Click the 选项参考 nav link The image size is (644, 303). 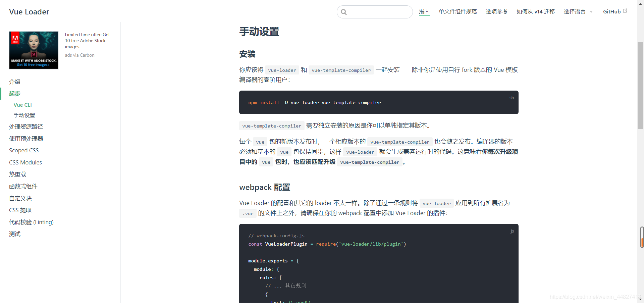(496, 11)
